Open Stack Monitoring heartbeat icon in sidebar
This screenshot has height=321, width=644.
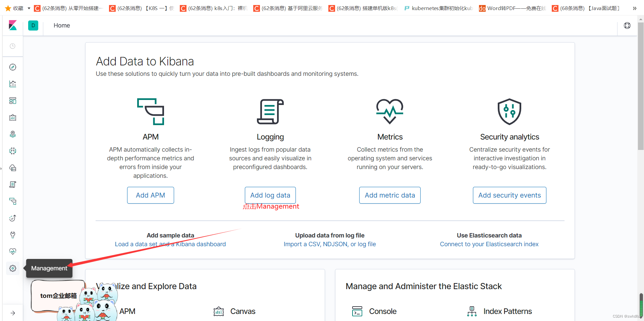coord(13,252)
